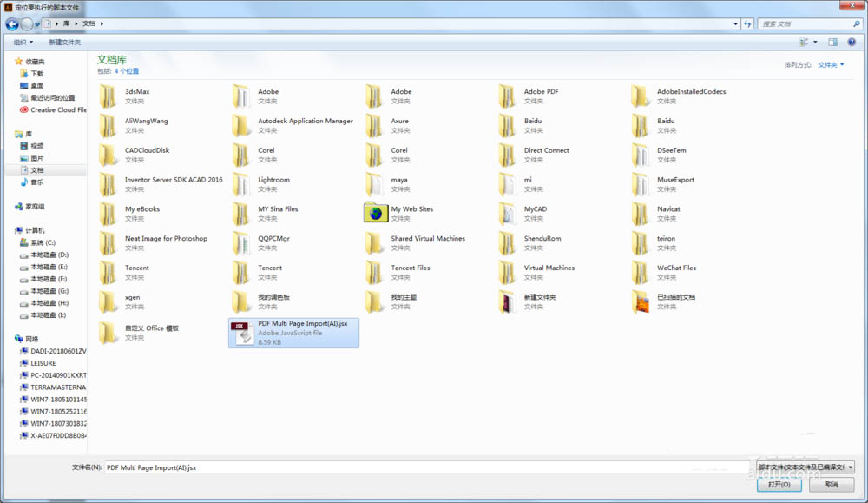868x503 pixels.
Task: Select 系统 (C:) drive
Action: [x=37, y=242]
